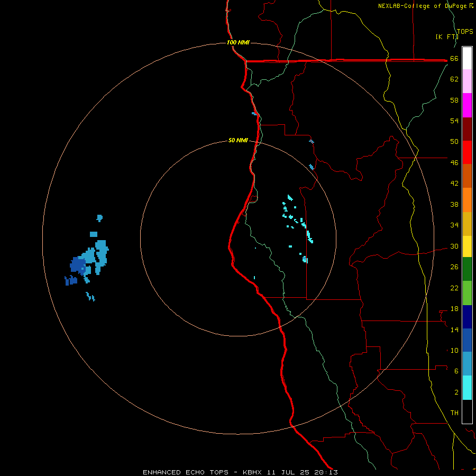The width and height of the screenshot is (476, 476).
Task: Click the navy blue legend swatch
Action: [x=467, y=317]
